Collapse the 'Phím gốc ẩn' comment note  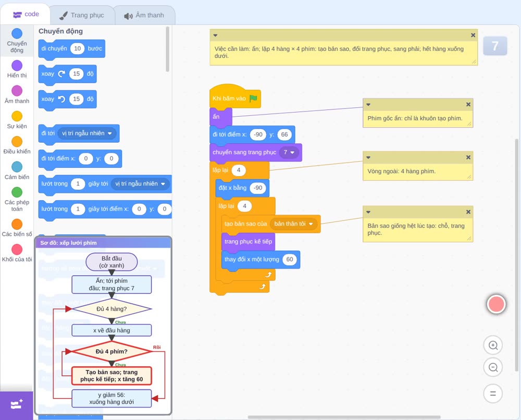point(368,104)
